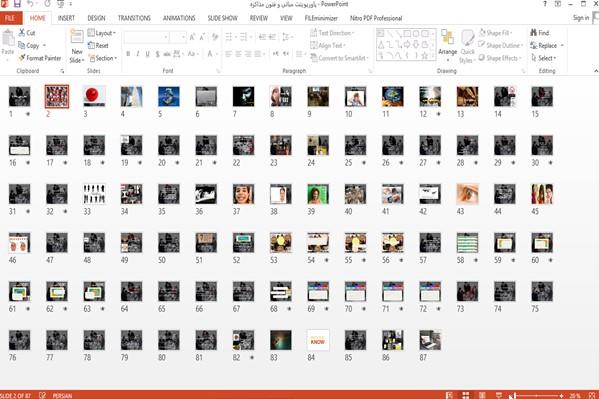Expand Convert to SmartArt menu
This screenshot has height=399, width=599.
click(x=339, y=58)
